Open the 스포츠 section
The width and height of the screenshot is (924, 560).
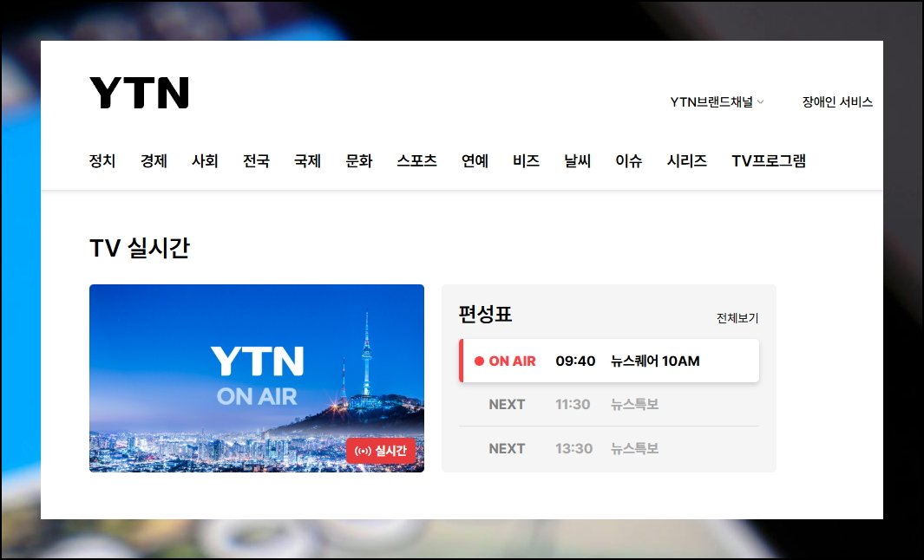coord(416,160)
